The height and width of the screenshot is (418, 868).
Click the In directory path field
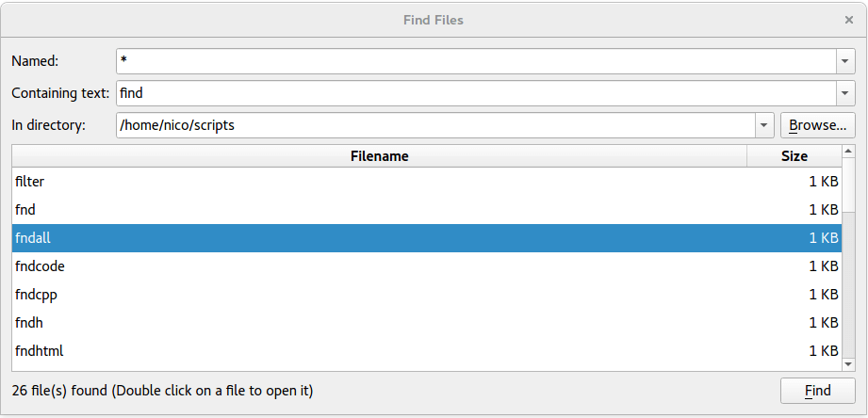click(x=435, y=125)
